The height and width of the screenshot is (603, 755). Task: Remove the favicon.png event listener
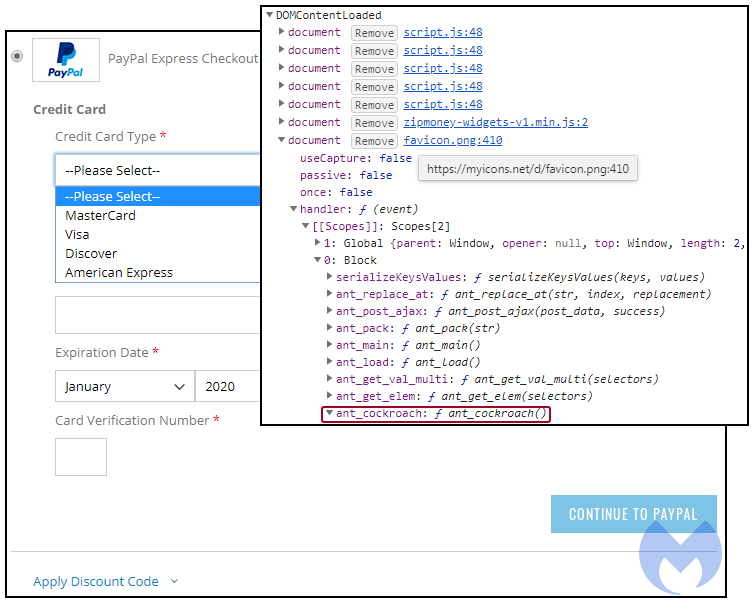coord(374,141)
